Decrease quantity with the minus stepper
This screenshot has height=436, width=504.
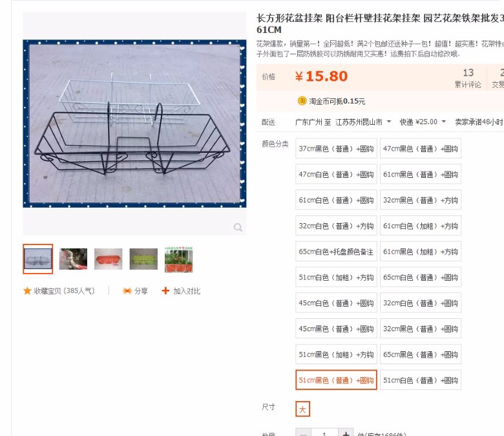303,433
